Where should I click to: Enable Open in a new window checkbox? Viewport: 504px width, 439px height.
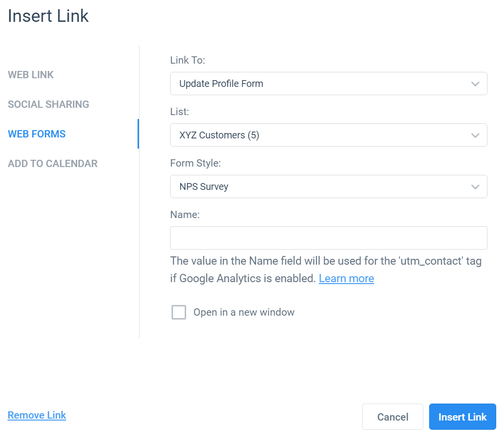[x=179, y=312]
